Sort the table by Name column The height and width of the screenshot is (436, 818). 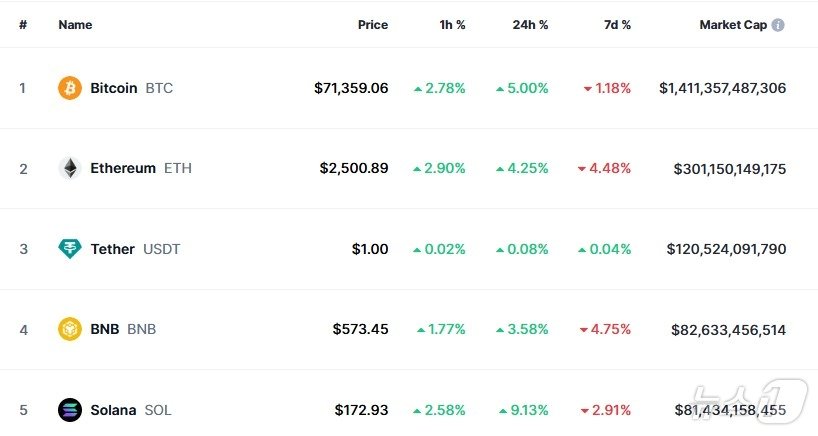pos(75,25)
